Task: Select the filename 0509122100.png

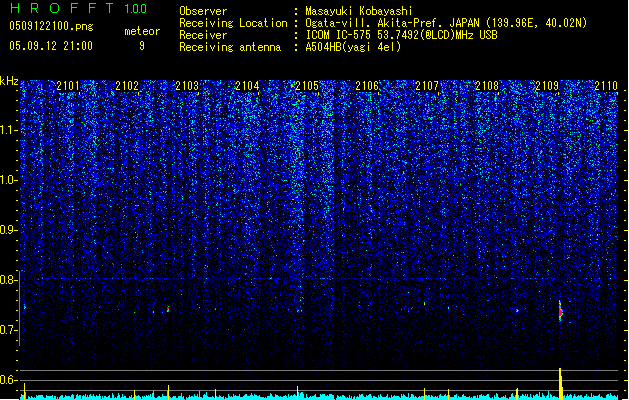Action: point(51,26)
